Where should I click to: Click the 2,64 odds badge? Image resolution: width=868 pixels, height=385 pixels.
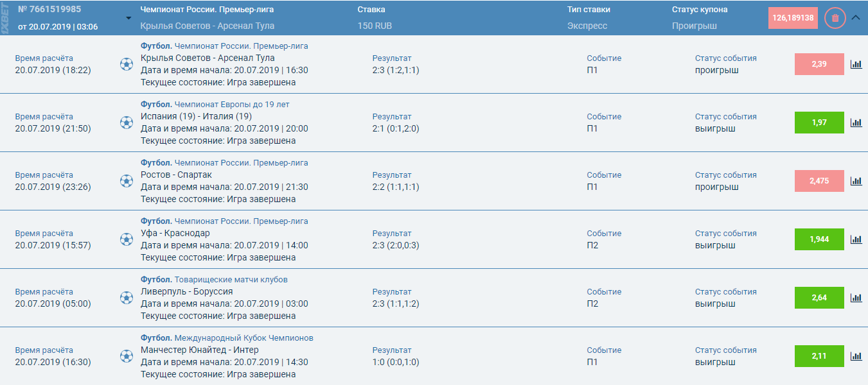pos(819,298)
